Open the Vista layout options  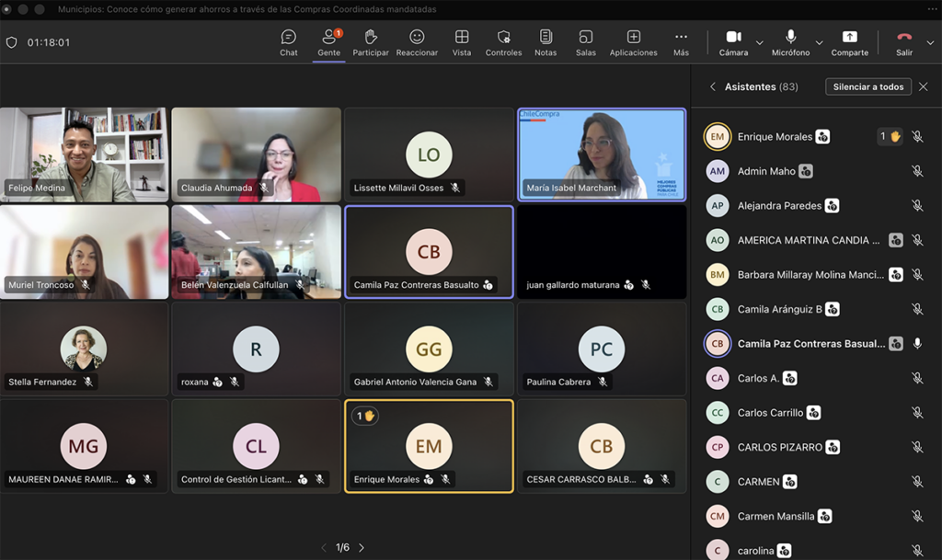462,42
